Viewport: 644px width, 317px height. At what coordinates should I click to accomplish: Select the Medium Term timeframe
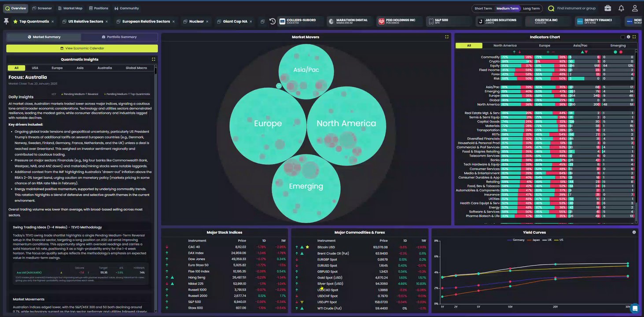(507, 8)
